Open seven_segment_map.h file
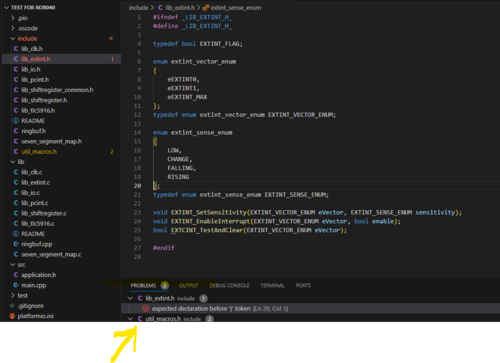The image size is (500, 363). [51, 141]
